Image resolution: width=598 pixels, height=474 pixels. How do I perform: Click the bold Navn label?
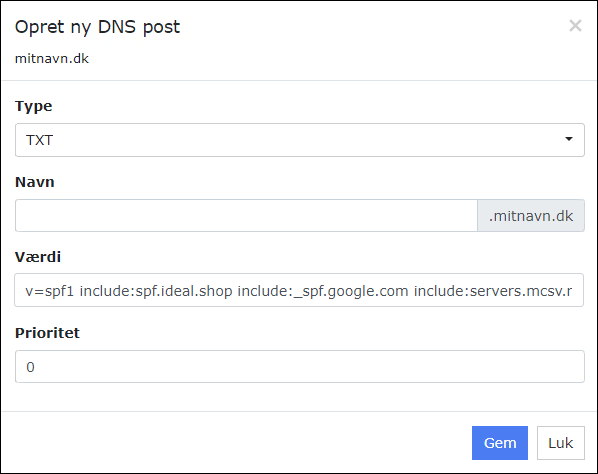35,182
